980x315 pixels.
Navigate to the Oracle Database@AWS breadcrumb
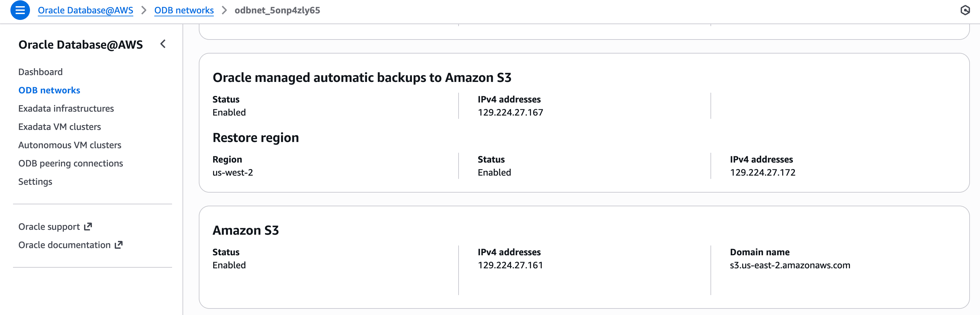tap(85, 10)
